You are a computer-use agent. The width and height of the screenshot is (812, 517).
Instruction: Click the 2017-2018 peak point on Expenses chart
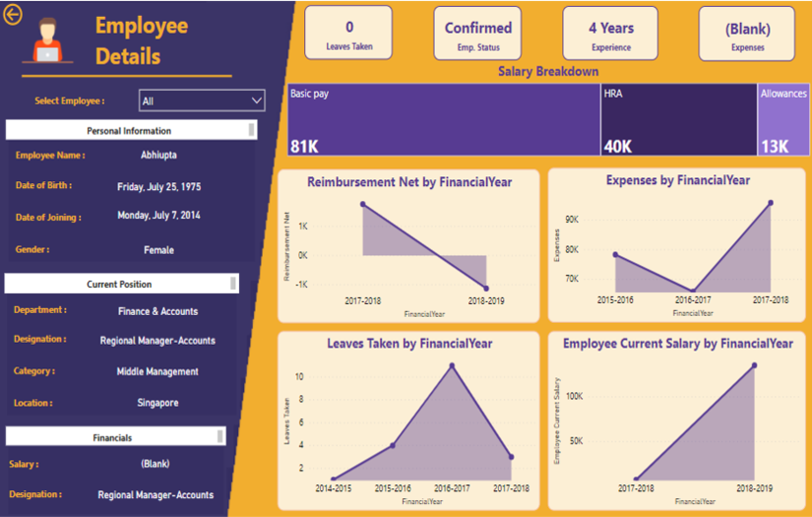click(771, 203)
